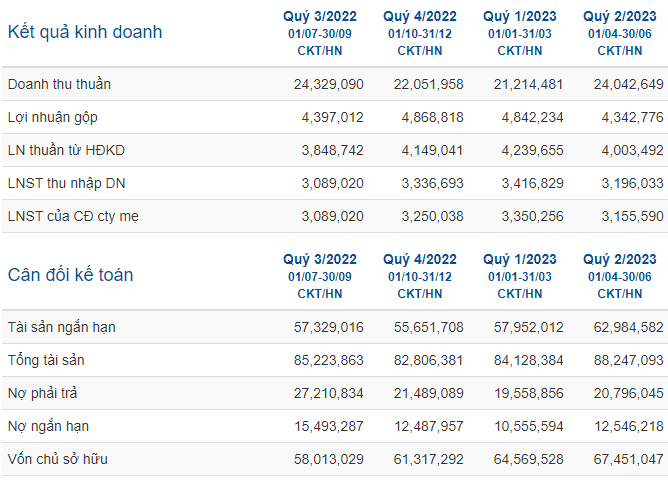This screenshot has height=483, width=668.
Task: Click the Nợ phải trả row label
Action: 43,393
